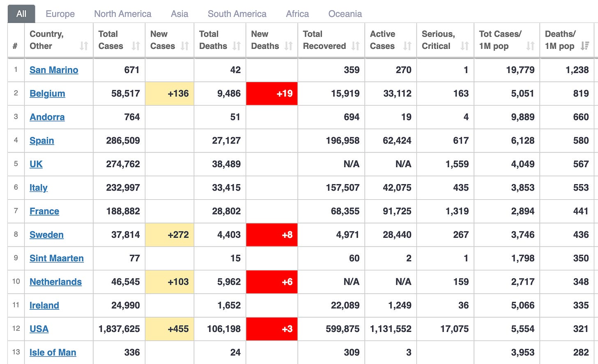The image size is (598, 364).
Task: Click the UK link
Action: coord(36,164)
